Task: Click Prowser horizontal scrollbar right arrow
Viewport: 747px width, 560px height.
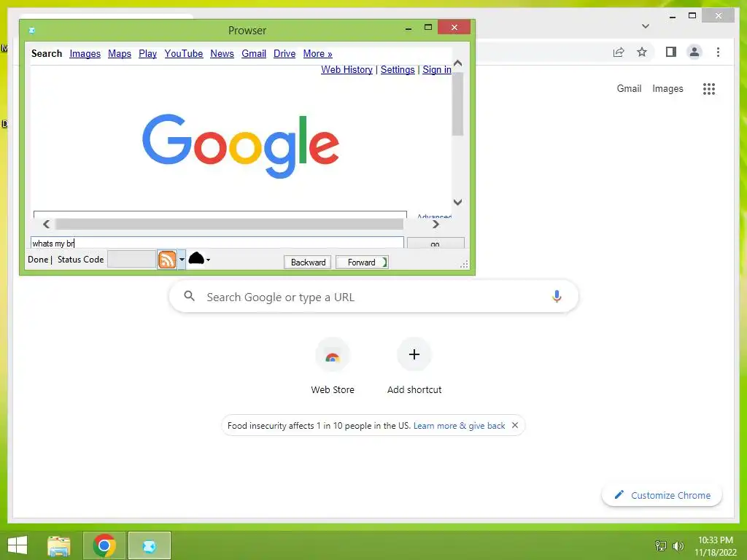Action: 436,224
